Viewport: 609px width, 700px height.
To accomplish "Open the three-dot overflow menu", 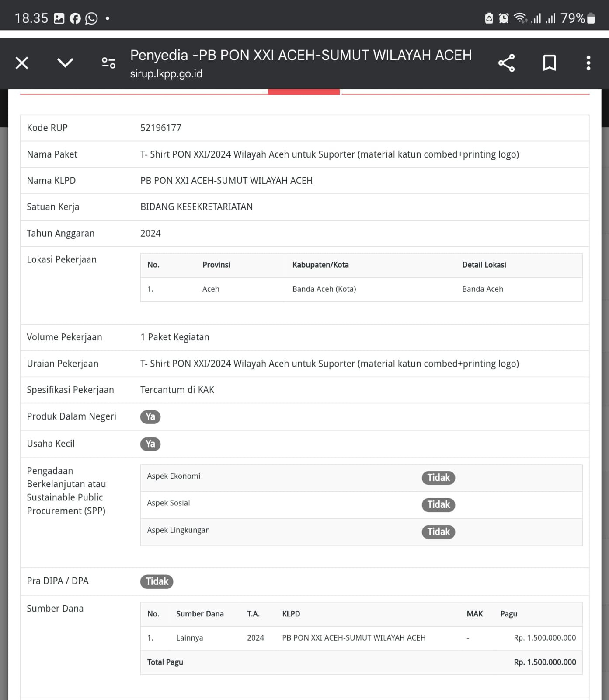I will (x=588, y=63).
